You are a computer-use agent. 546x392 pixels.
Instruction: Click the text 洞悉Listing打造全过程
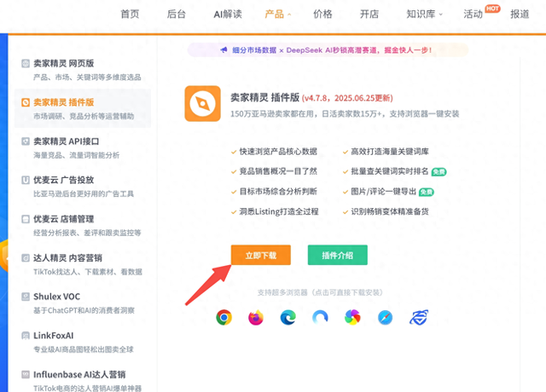coord(279,211)
